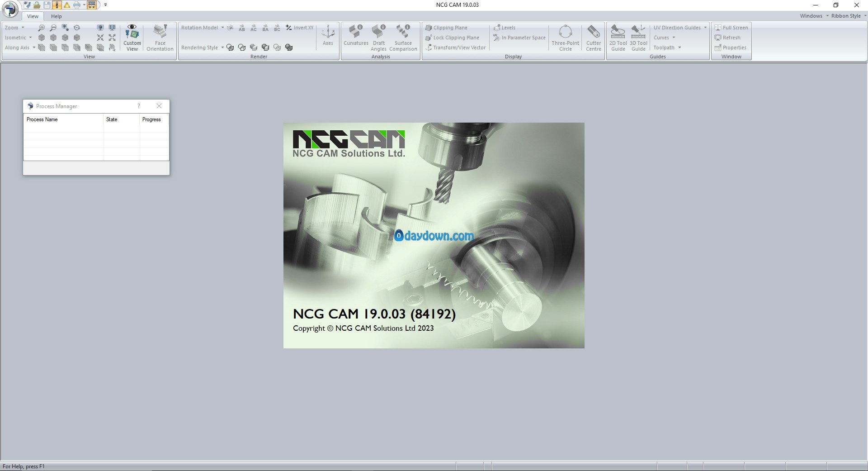Switch to the Help ribbon tab
Viewport: 868px width, 471px height.
click(57, 16)
